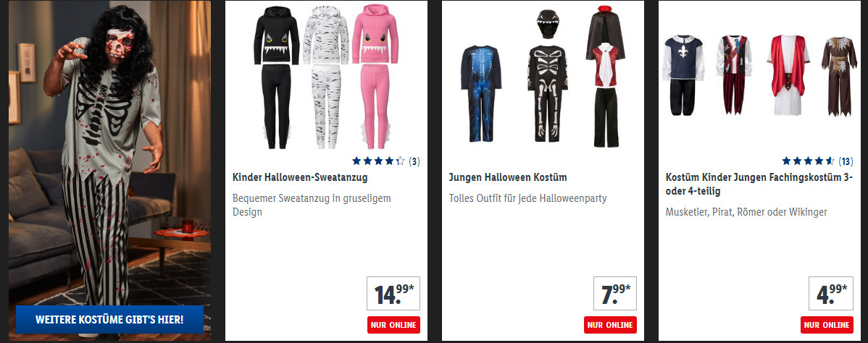Viewport: 868px width, 343px height.
Task: Select the black skeleton costume with mask image
Action: [548, 77]
